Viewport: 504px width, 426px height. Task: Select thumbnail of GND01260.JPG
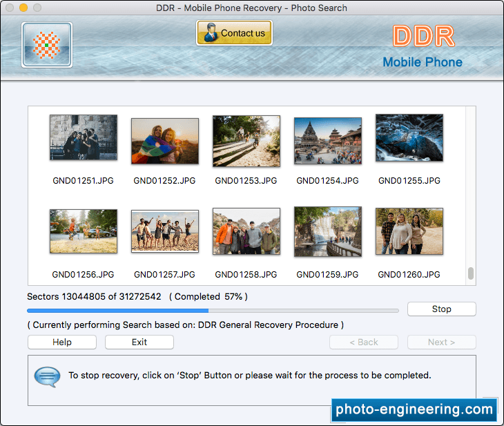tap(409, 231)
